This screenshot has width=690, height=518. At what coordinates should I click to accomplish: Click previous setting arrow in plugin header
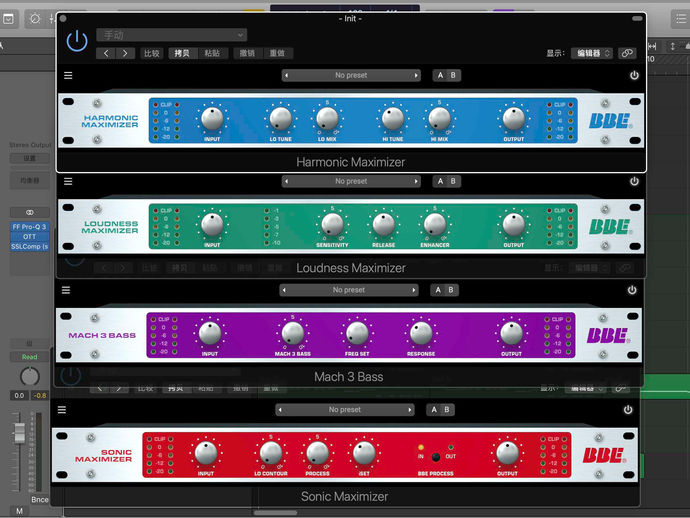(106, 53)
